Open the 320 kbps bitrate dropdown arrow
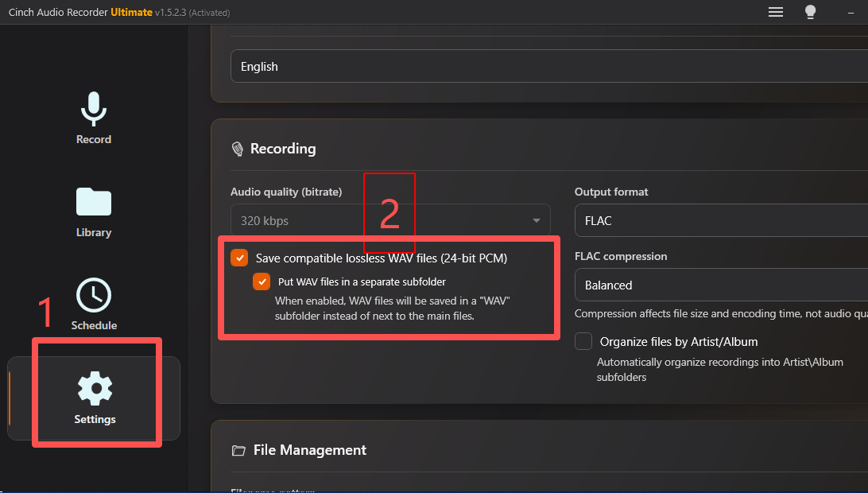This screenshot has height=493, width=868. (536, 220)
